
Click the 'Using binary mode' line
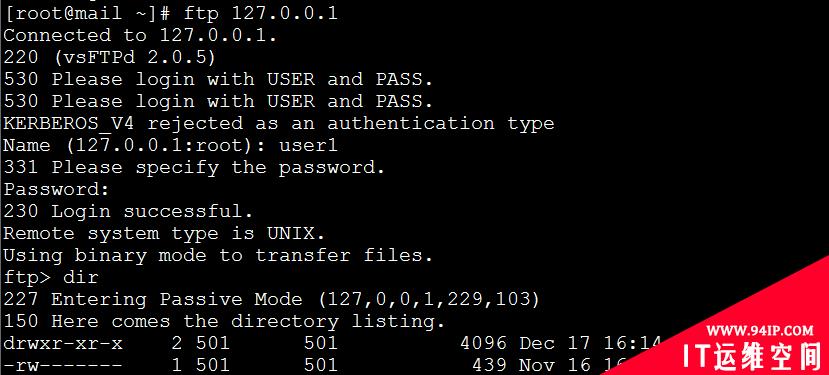tap(218, 255)
